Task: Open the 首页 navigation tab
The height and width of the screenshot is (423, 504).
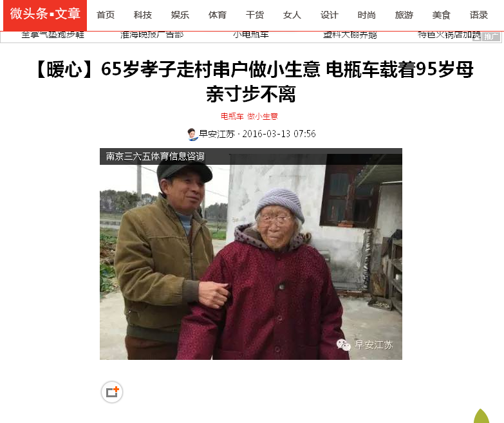Action: [x=106, y=15]
